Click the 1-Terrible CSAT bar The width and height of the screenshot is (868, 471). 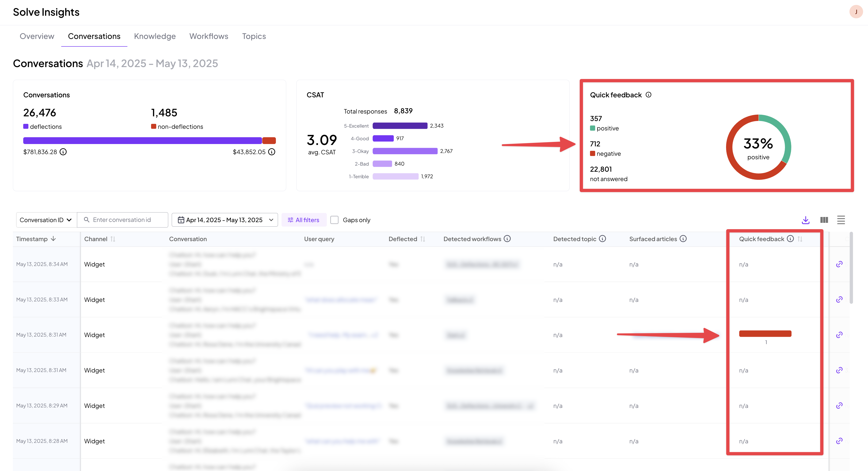pyautogui.click(x=396, y=177)
